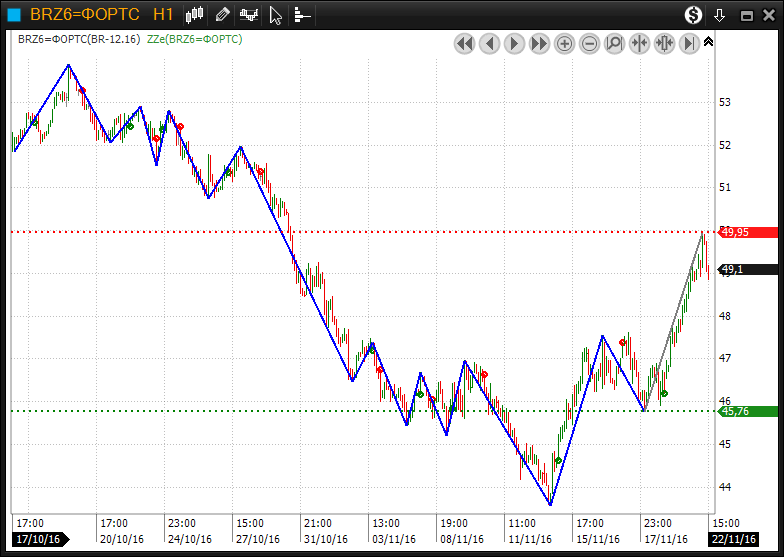The height and width of the screenshot is (557, 784).
Task: Open the H1 timeframe selector
Action: [163, 14]
